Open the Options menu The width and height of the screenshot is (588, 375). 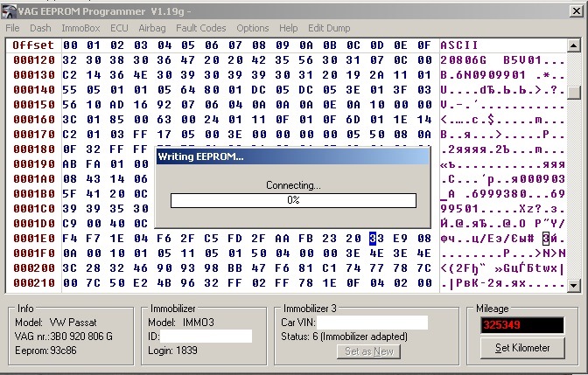point(252,28)
